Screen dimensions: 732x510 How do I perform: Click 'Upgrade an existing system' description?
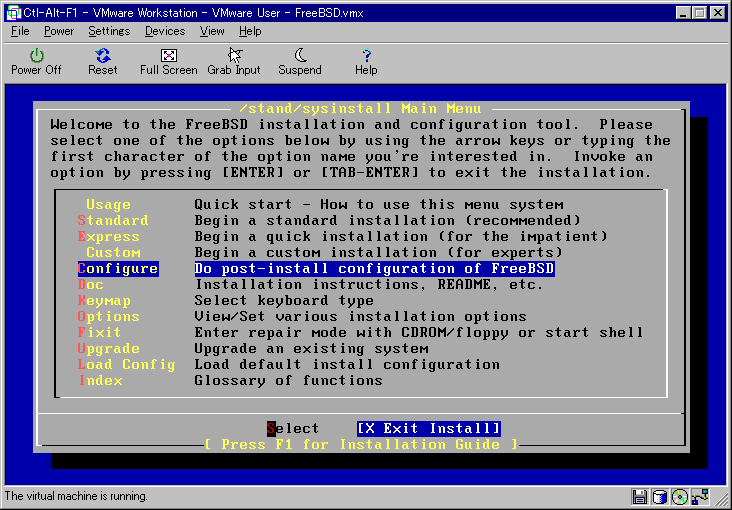(x=311, y=348)
